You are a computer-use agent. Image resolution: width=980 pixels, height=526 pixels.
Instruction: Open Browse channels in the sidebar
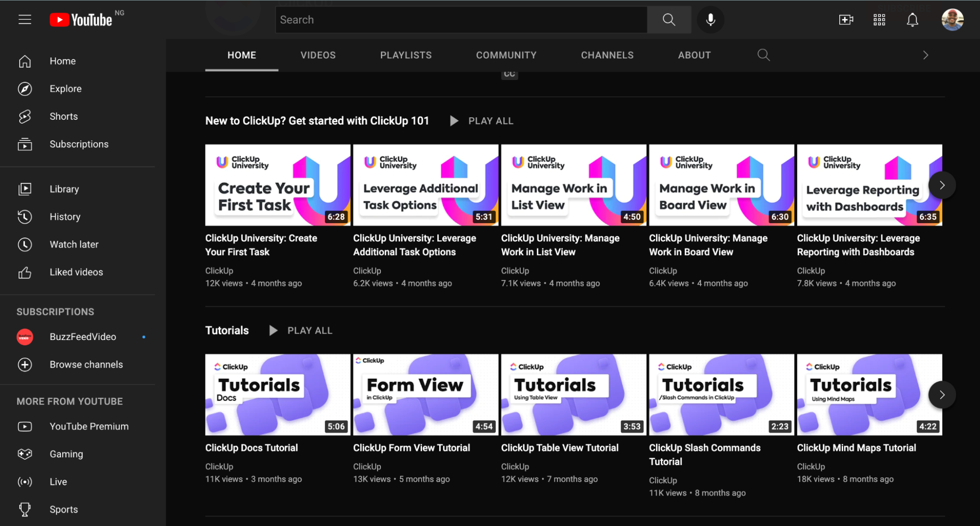[x=86, y=365]
